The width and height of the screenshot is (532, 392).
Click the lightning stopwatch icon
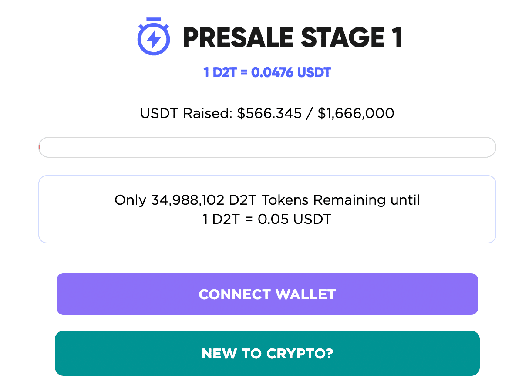[154, 37]
